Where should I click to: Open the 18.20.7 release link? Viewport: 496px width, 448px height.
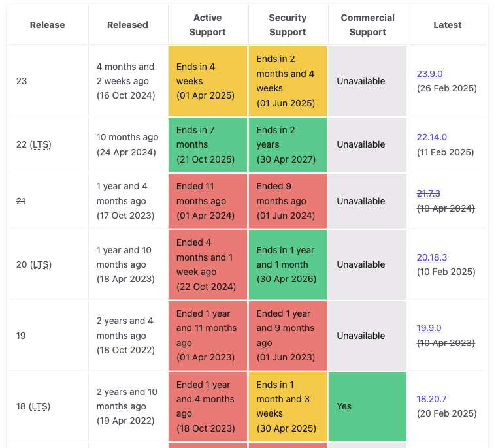431,399
